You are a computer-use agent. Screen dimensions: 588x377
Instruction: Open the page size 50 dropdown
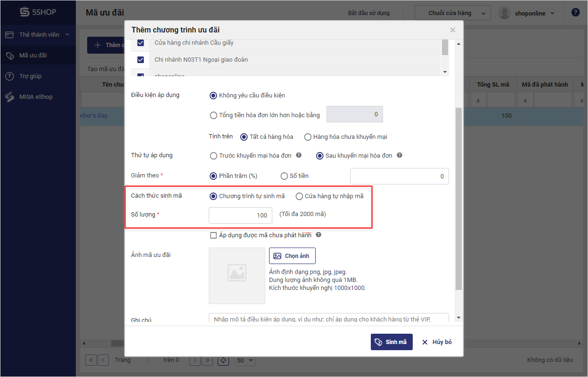point(245,361)
